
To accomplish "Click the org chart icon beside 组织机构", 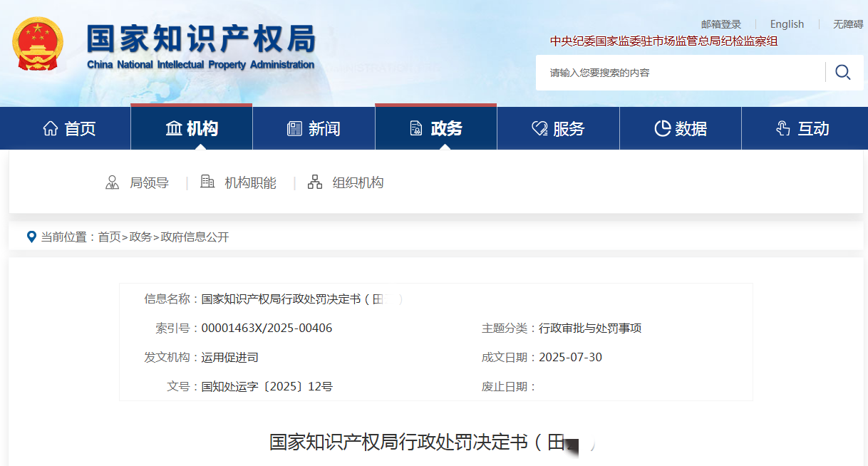I will [x=315, y=182].
